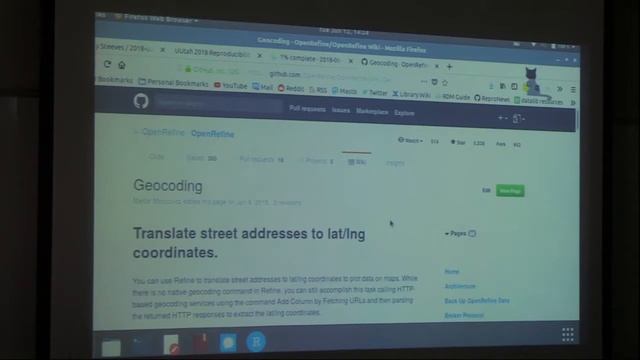Open the Firefox Web Browser app menu
This screenshot has height=360, width=640.
(157, 19)
